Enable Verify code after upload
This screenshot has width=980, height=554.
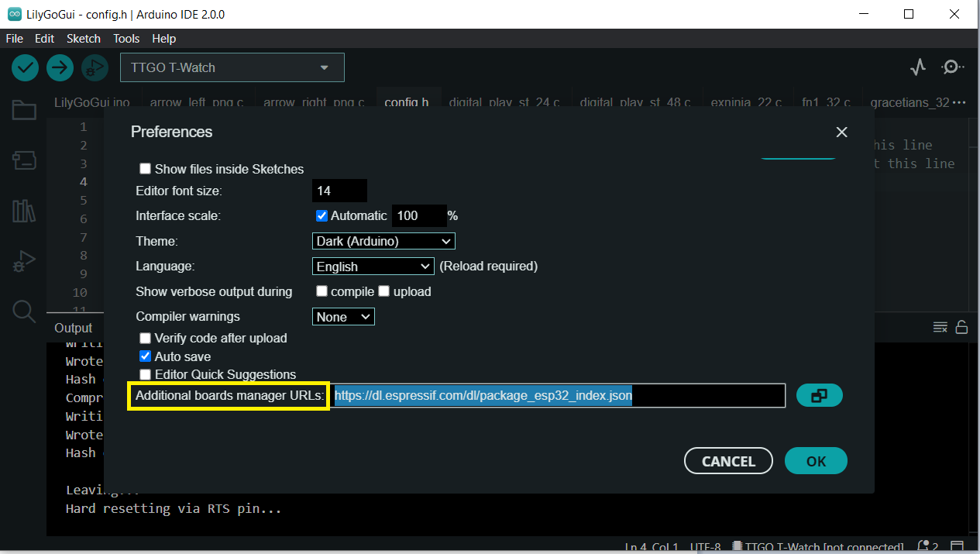point(145,338)
